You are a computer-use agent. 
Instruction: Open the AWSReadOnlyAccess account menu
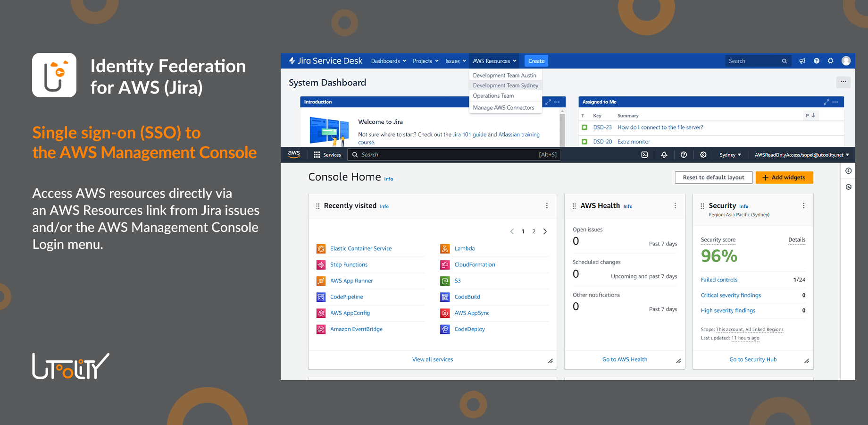coord(801,155)
